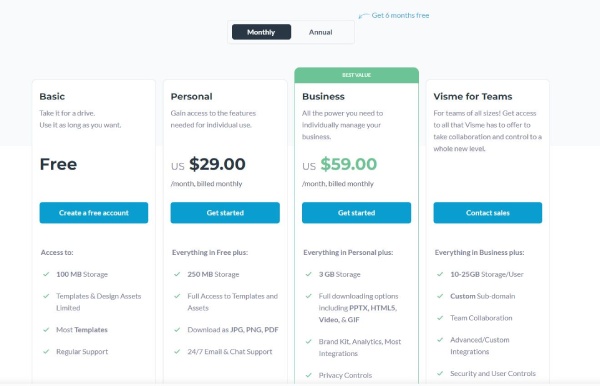Click Get started under Business plan
This screenshot has height=386, width=600.
356,213
